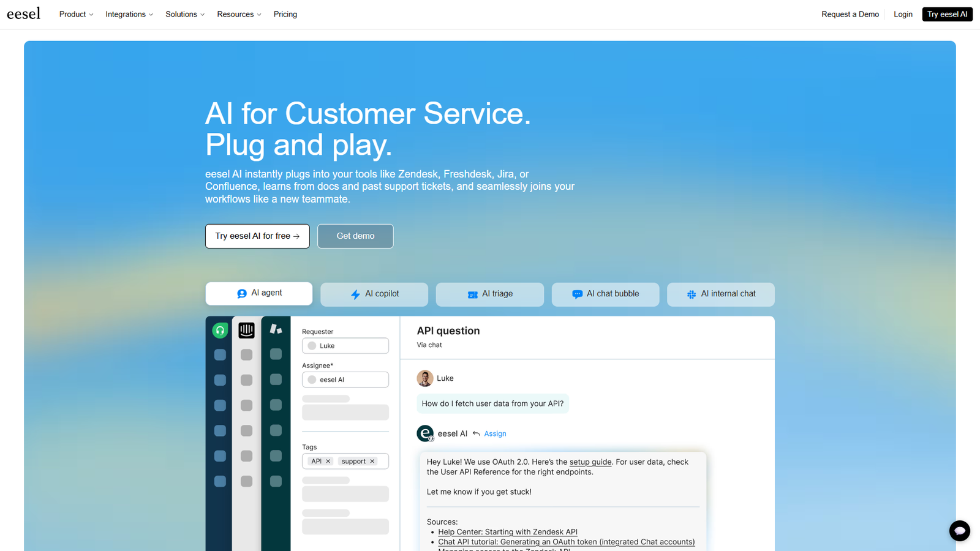Expand the Resources menu
This screenshot has height=551, width=980.
coord(239,14)
